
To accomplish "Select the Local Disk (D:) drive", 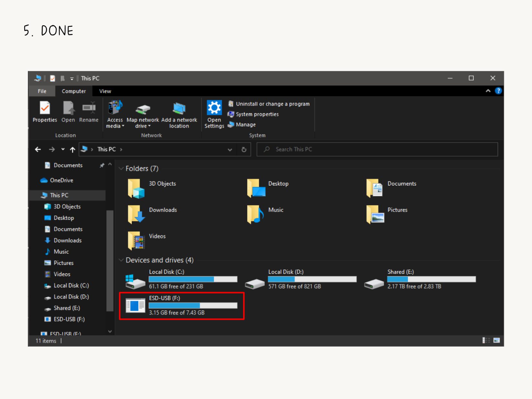I will click(x=301, y=279).
